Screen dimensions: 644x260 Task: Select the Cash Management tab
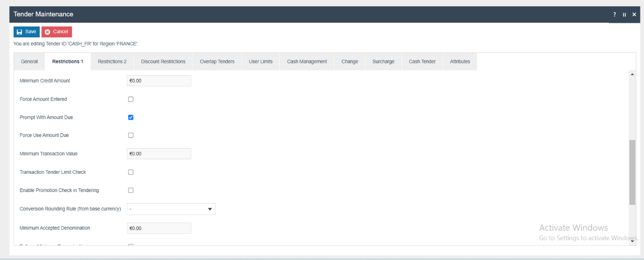307,62
